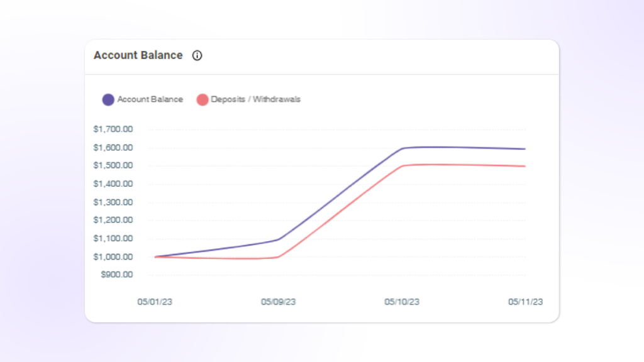Click the pink line's bend at 05/09/23
This screenshot has height=362, width=644.
279,256
